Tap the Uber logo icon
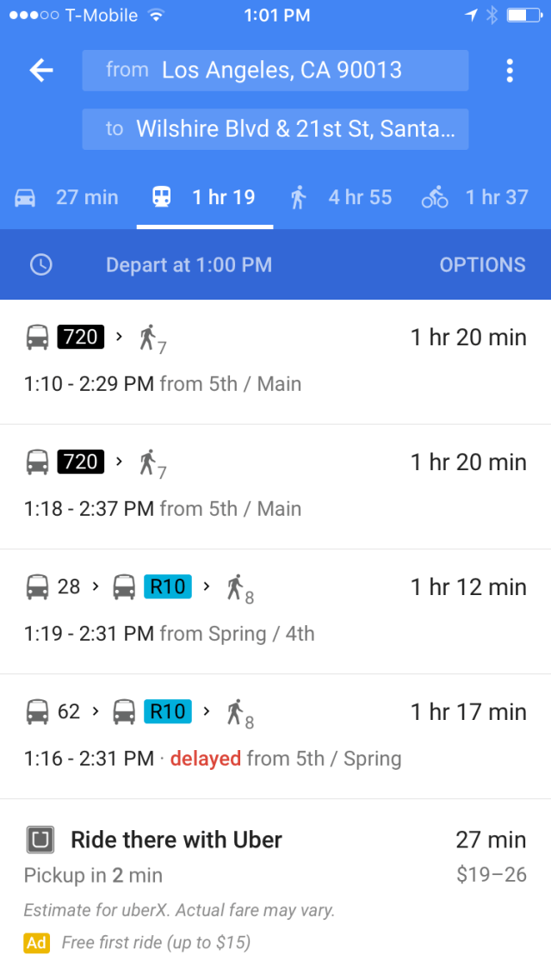Viewport: 551px width, 980px height. (x=40, y=840)
